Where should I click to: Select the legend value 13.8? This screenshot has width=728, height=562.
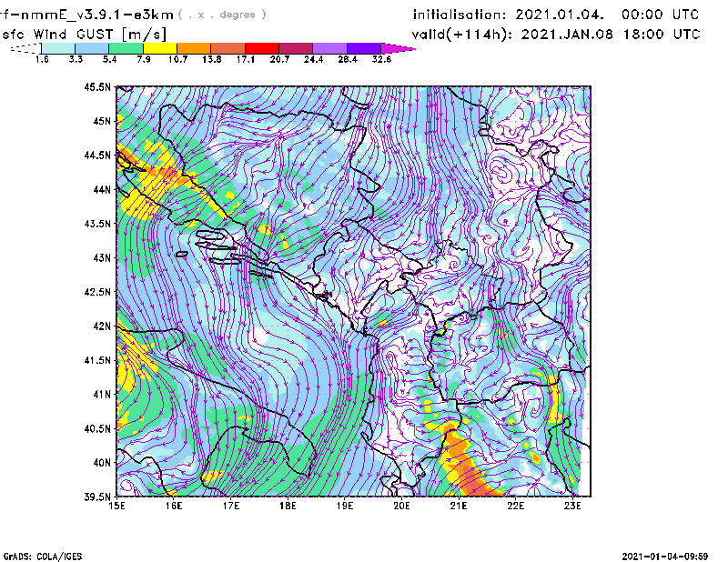212,59
